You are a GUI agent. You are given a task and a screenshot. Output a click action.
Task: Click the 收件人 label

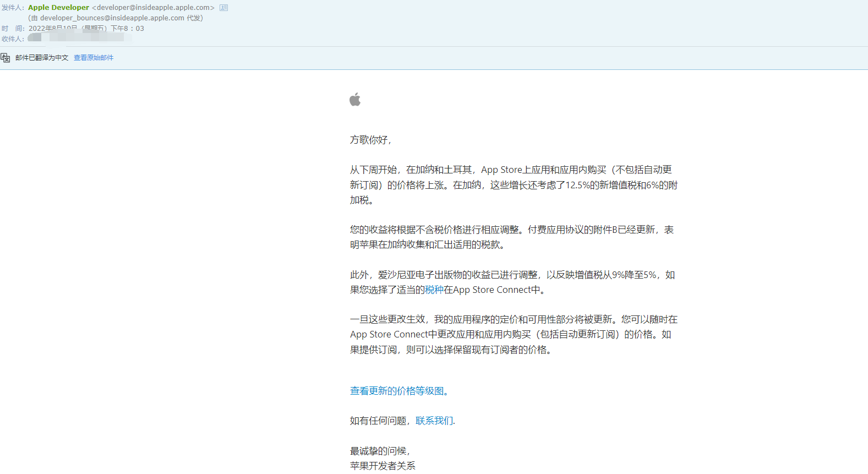click(x=13, y=39)
